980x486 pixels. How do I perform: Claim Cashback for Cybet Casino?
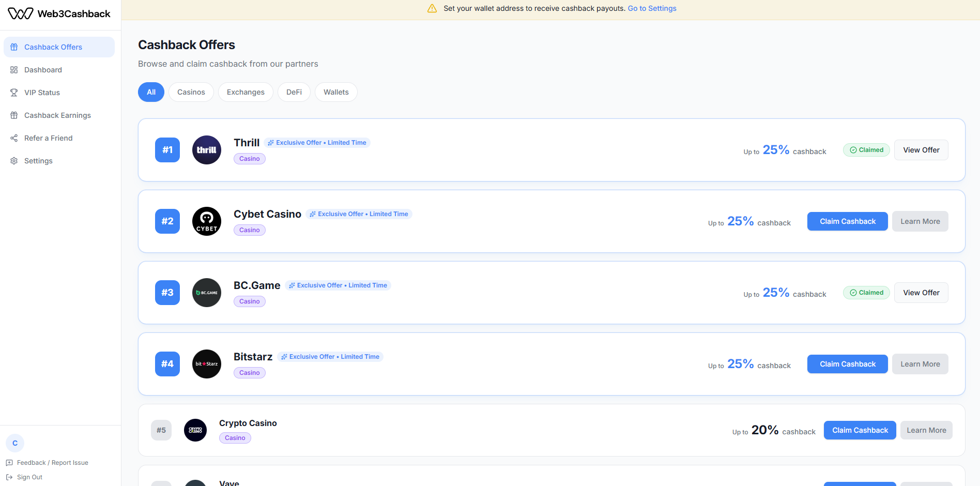coord(848,221)
